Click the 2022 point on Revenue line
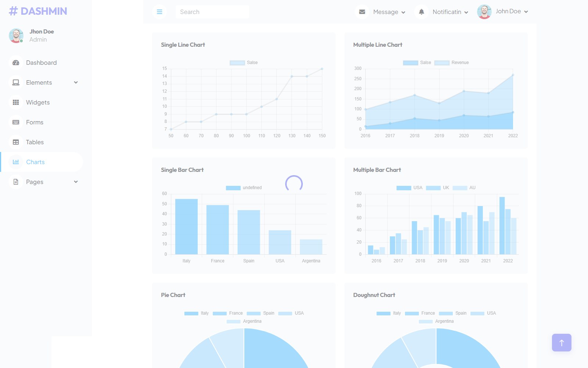This screenshot has height=368, width=588. coord(513,75)
